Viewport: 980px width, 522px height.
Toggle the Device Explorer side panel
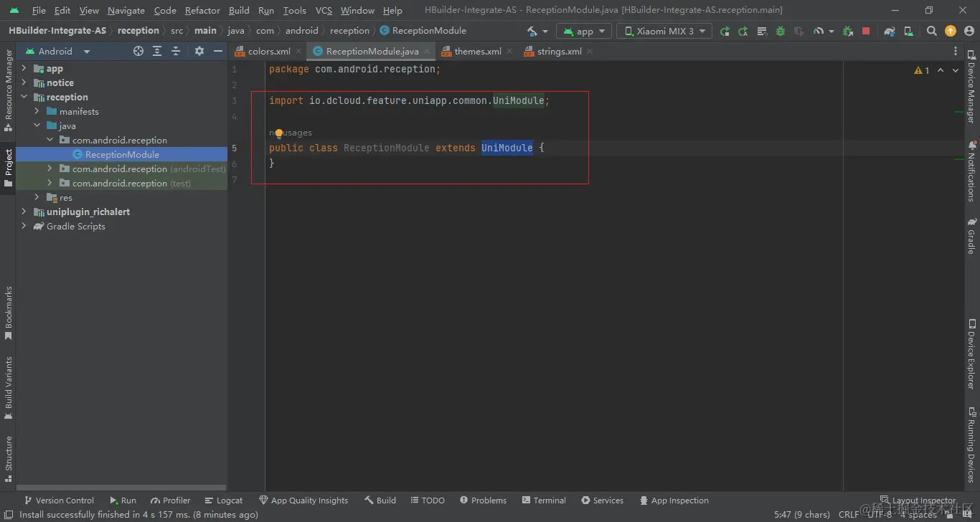pos(971,354)
